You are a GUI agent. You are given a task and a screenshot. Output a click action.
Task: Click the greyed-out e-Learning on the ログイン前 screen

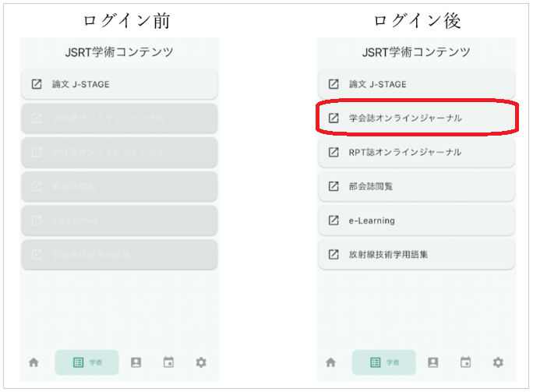(119, 221)
